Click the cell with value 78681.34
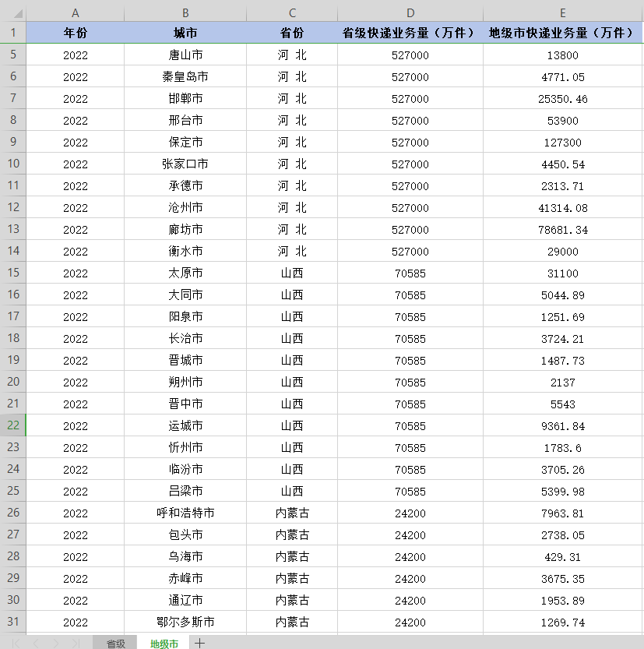 (x=563, y=230)
